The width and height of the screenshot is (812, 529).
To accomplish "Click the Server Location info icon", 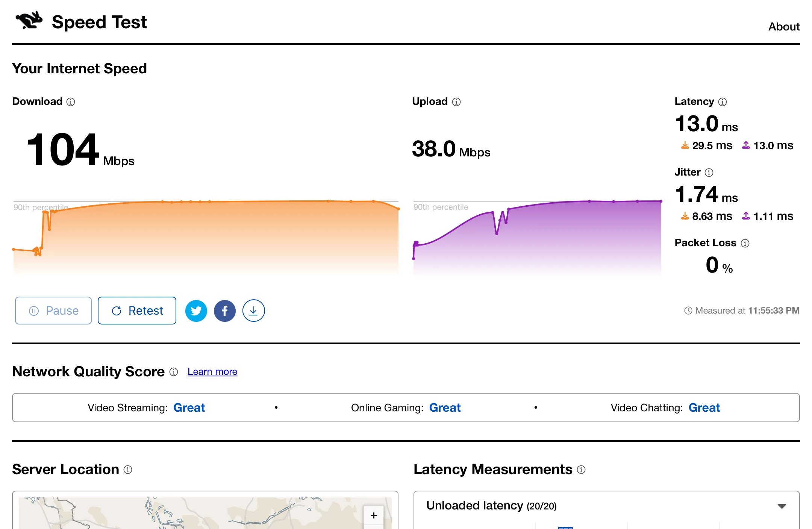I will coord(128,470).
